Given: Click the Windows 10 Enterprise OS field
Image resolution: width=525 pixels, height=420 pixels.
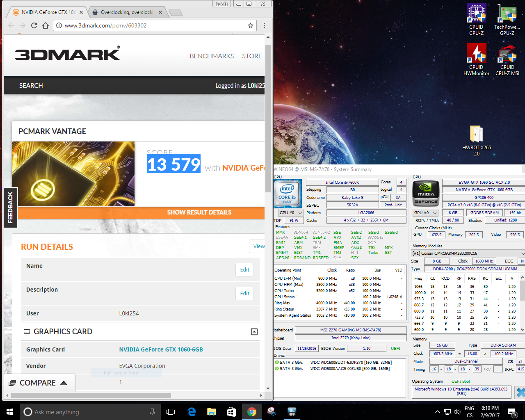Looking at the screenshot, I should [x=461, y=391].
